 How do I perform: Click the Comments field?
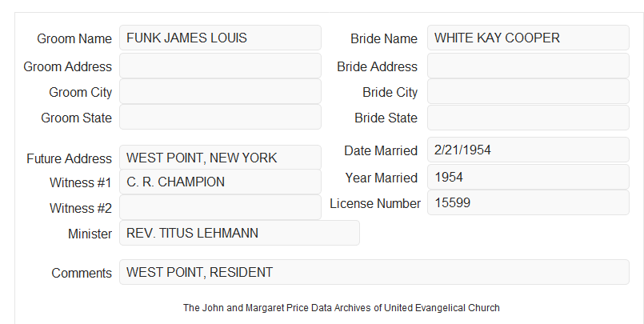[x=374, y=272]
